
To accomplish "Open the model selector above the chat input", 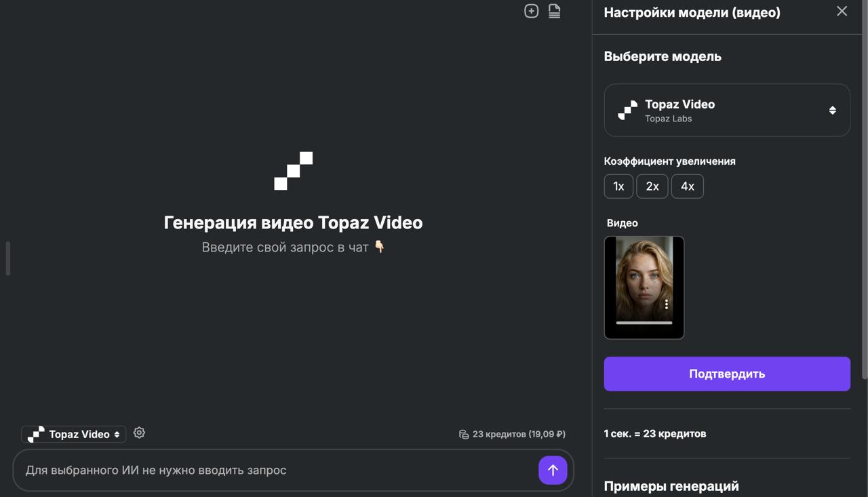I will pos(73,434).
